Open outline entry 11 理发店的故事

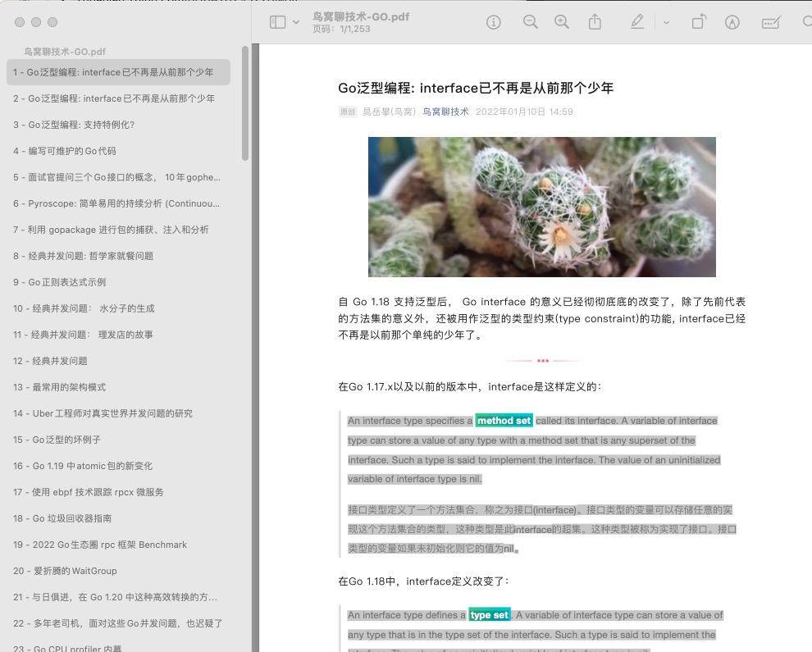(119, 335)
